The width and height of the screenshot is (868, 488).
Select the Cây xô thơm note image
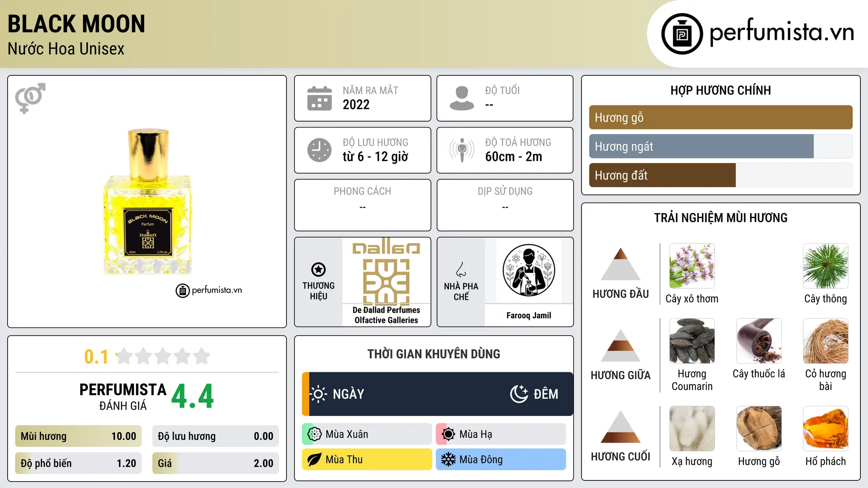[x=692, y=266]
